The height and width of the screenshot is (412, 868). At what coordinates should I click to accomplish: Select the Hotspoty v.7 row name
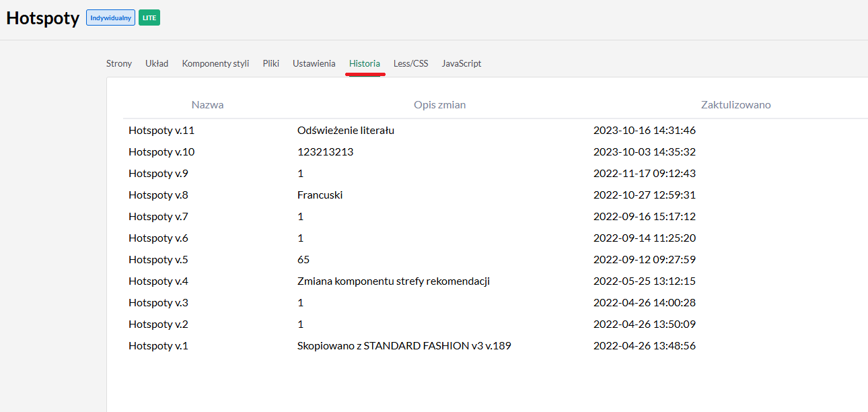159,217
